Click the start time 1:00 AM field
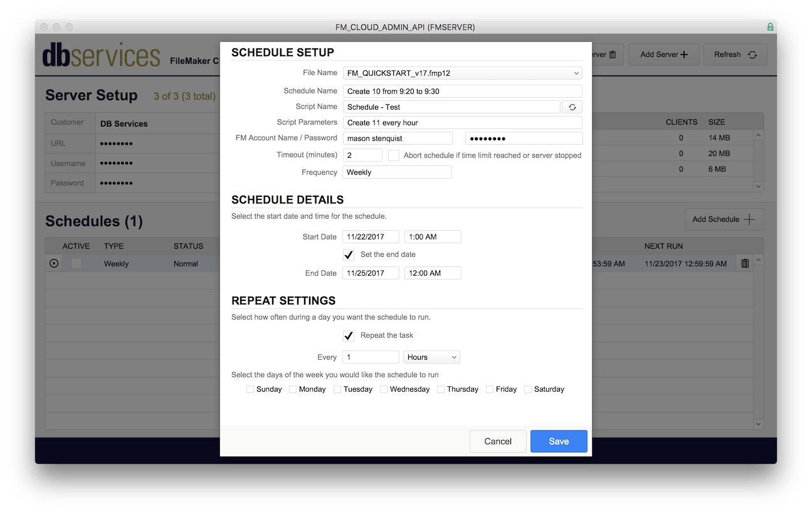The image size is (812, 514). click(x=433, y=237)
